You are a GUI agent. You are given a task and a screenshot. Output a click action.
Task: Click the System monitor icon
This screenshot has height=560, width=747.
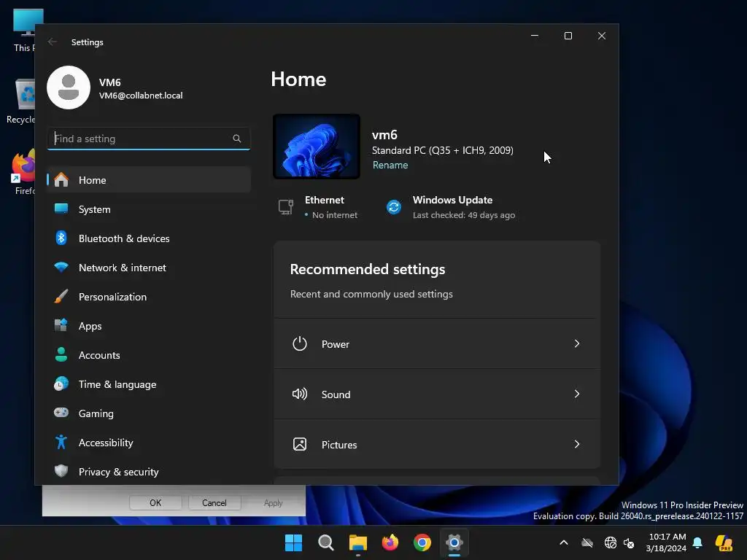point(61,209)
